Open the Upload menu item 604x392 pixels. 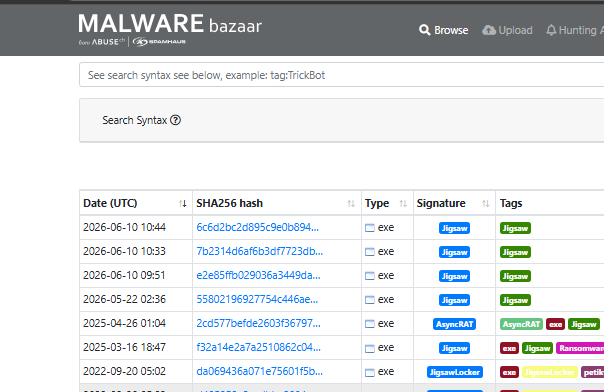click(x=507, y=30)
